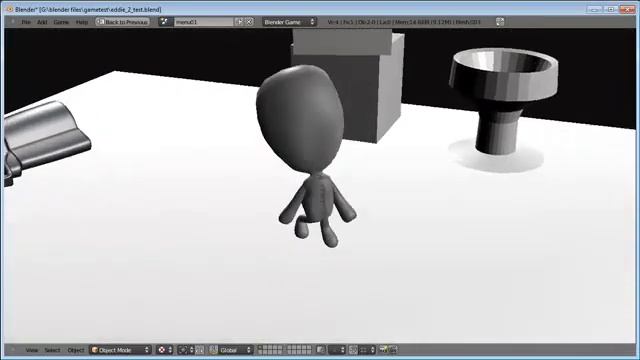Expand the viewport shading selector arrows
640x360 pixels.
(x=170, y=350)
